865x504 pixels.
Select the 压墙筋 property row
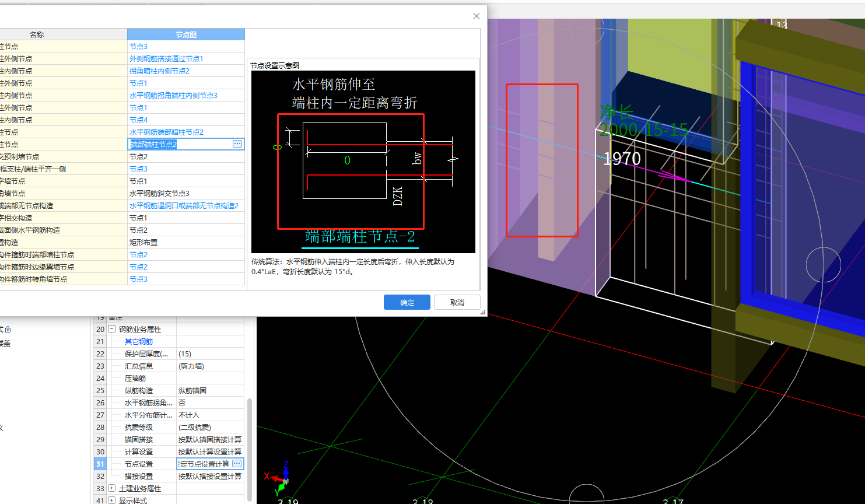(169, 379)
